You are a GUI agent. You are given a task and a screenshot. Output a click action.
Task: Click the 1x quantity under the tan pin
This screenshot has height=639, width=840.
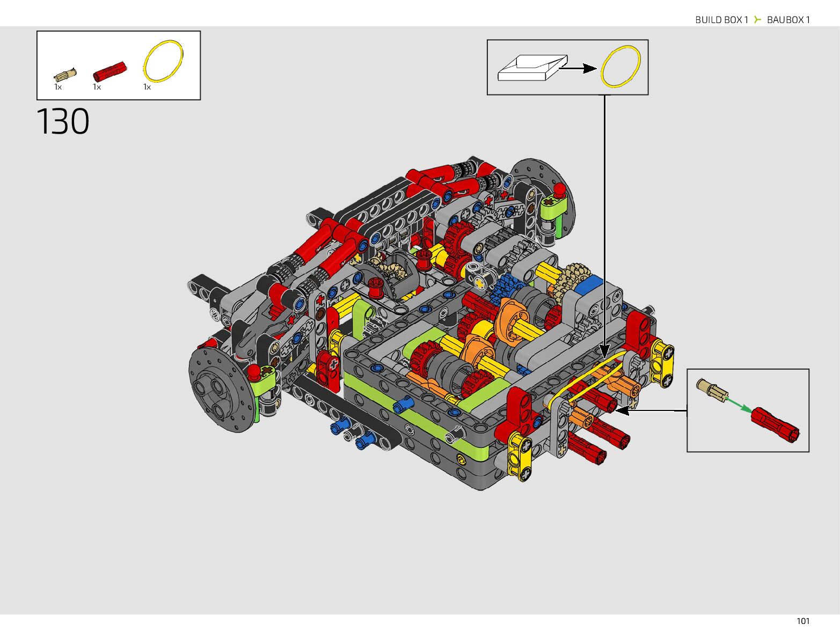58,87
